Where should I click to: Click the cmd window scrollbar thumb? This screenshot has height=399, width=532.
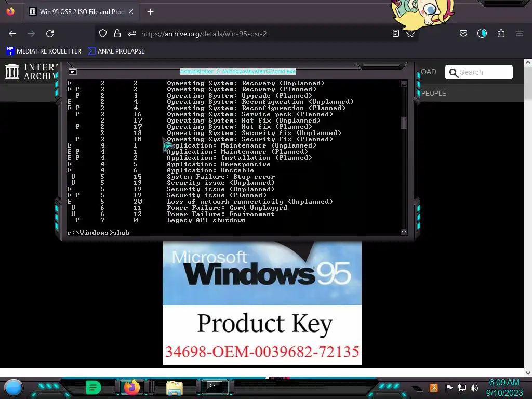click(x=404, y=123)
